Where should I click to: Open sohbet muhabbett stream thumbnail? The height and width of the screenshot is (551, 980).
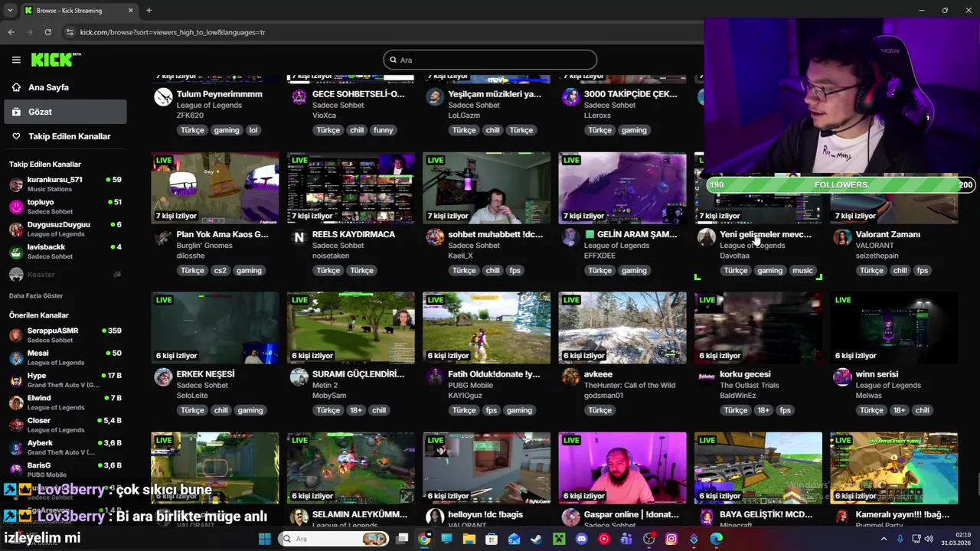(486, 187)
